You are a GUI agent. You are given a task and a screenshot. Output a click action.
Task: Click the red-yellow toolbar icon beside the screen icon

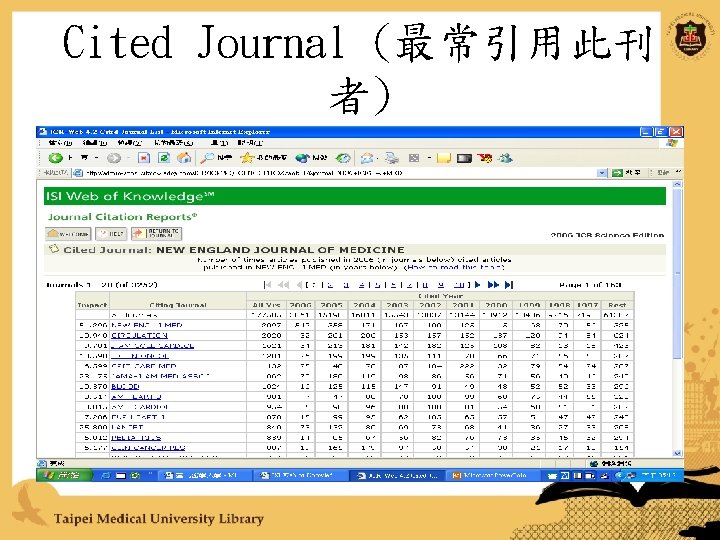[x=484, y=158]
